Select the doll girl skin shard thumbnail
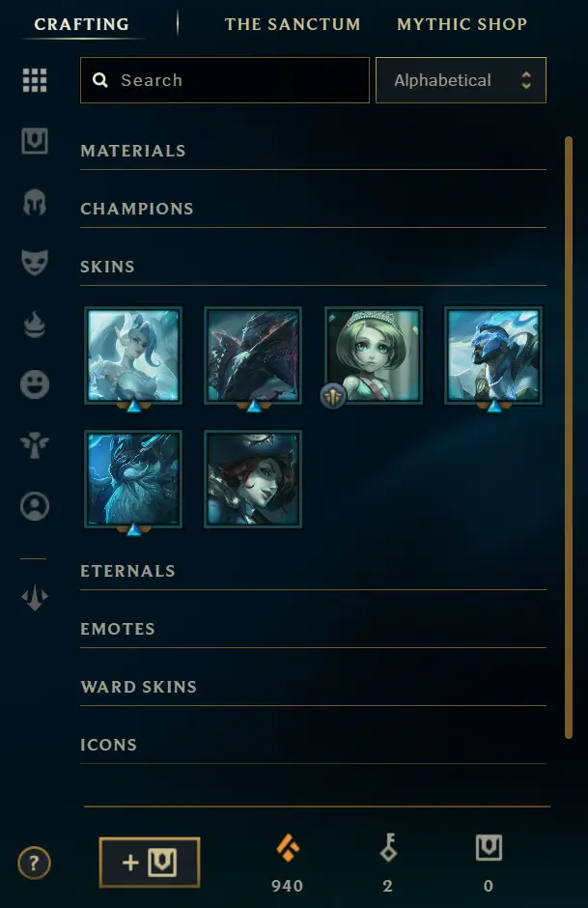 374,355
